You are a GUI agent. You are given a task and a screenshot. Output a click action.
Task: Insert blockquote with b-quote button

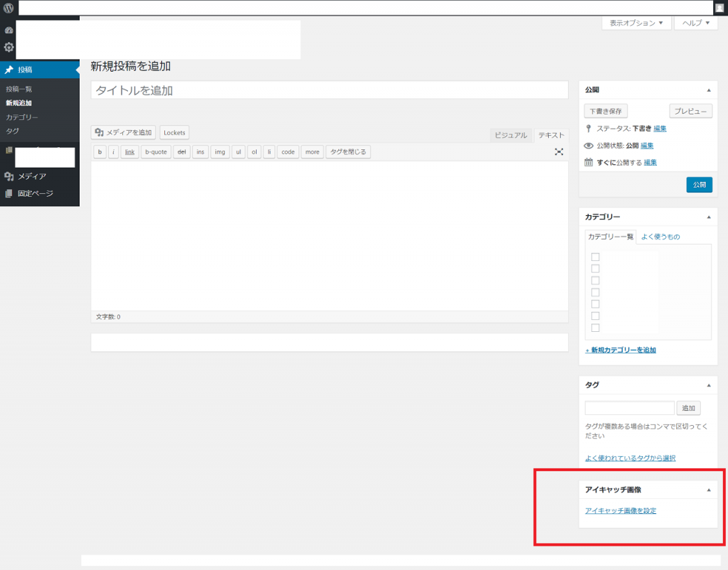tap(156, 152)
